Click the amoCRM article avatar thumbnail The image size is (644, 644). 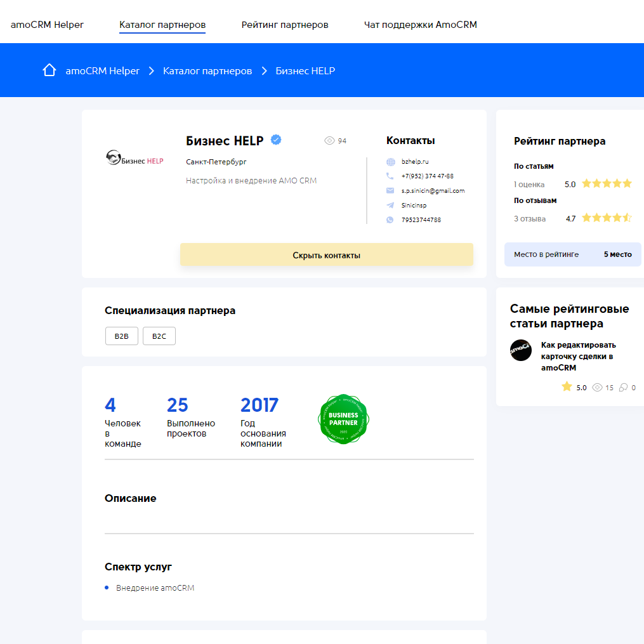pyautogui.click(x=521, y=350)
